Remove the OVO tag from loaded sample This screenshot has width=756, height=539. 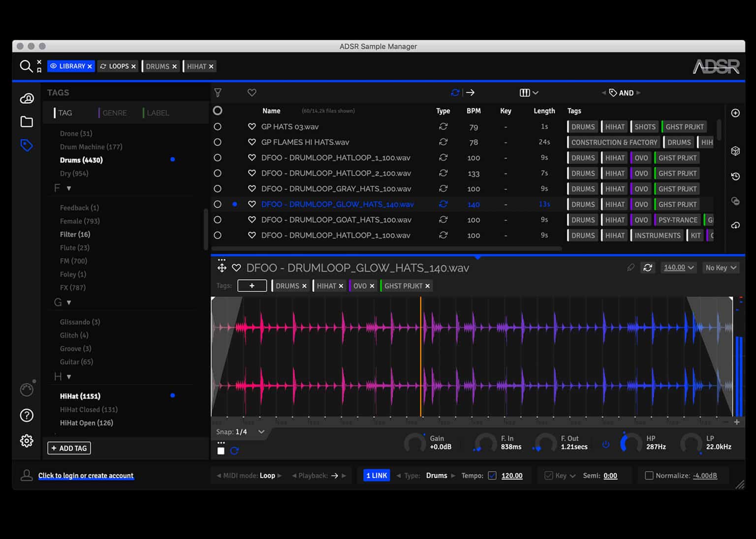point(372,286)
